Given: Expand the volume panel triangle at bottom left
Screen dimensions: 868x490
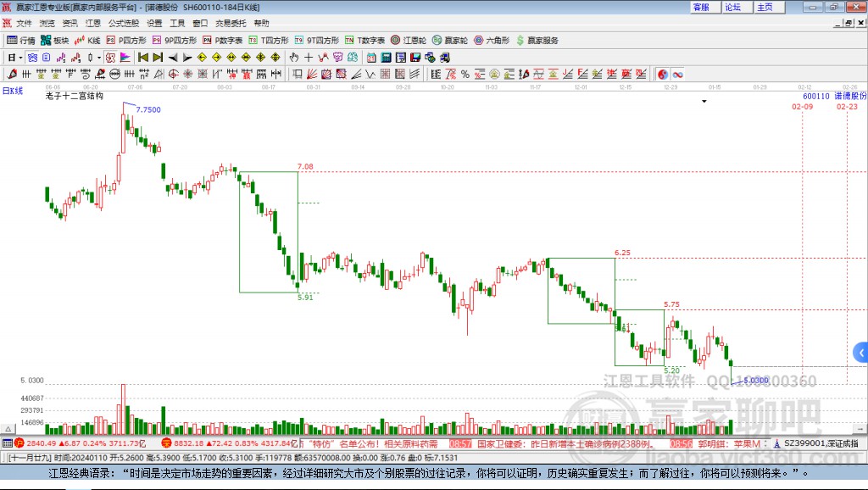Looking at the screenshot, I should (8, 429).
